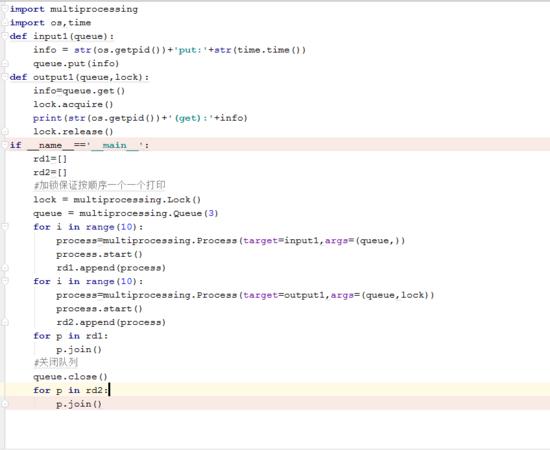
Task: Fold the import statements block at top
Action: tap(4, 9)
